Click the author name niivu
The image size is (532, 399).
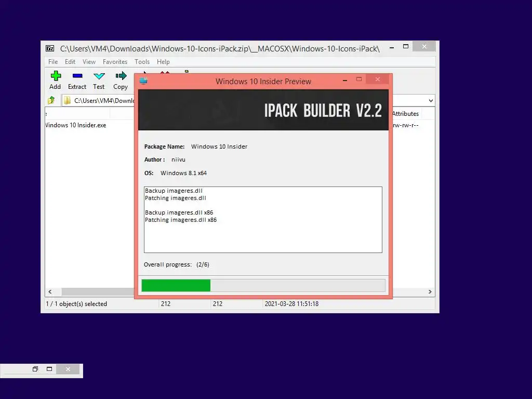pos(179,159)
